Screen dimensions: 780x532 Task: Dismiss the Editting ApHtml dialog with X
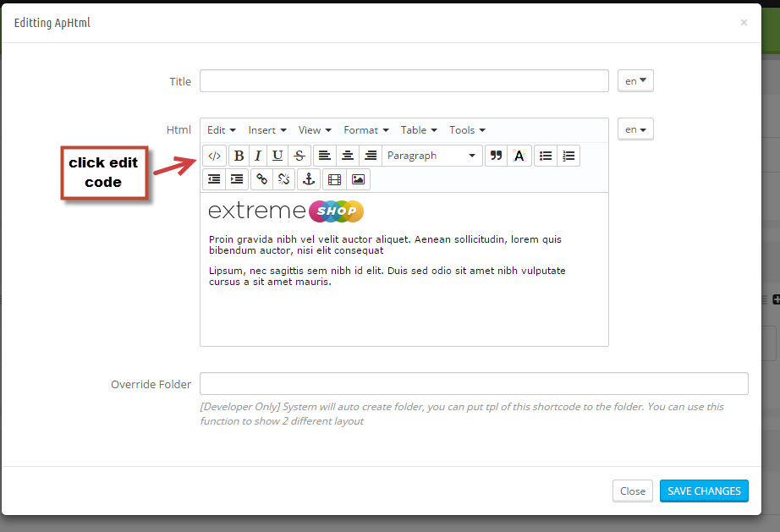pyautogui.click(x=744, y=22)
